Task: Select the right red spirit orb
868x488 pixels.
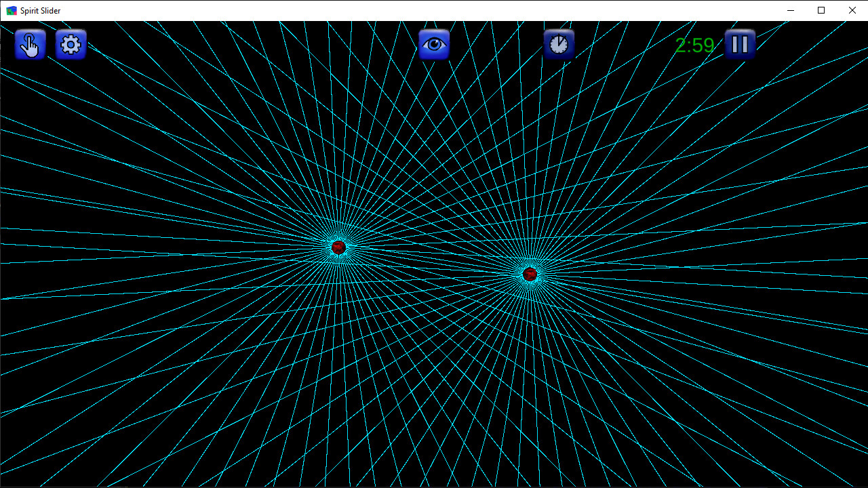Action: click(530, 274)
